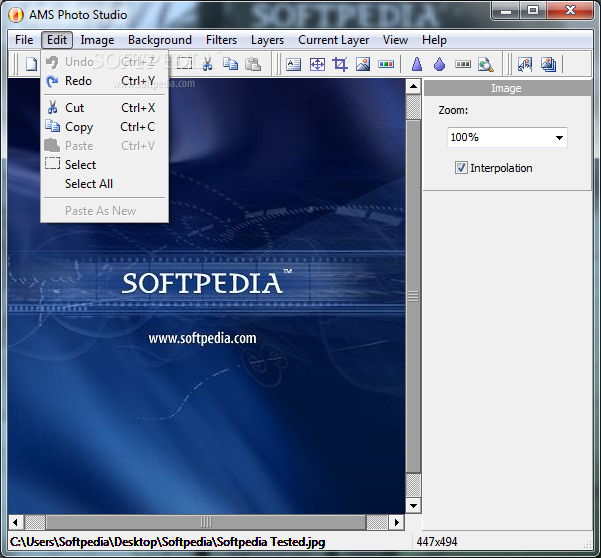This screenshot has width=601, height=558.
Task: Click the picture landscape toolbar icon
Action: point(363,64)
